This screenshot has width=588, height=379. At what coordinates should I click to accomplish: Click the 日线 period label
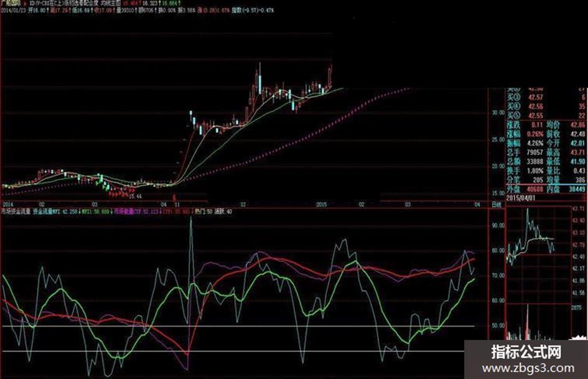[x=496, y=205]
